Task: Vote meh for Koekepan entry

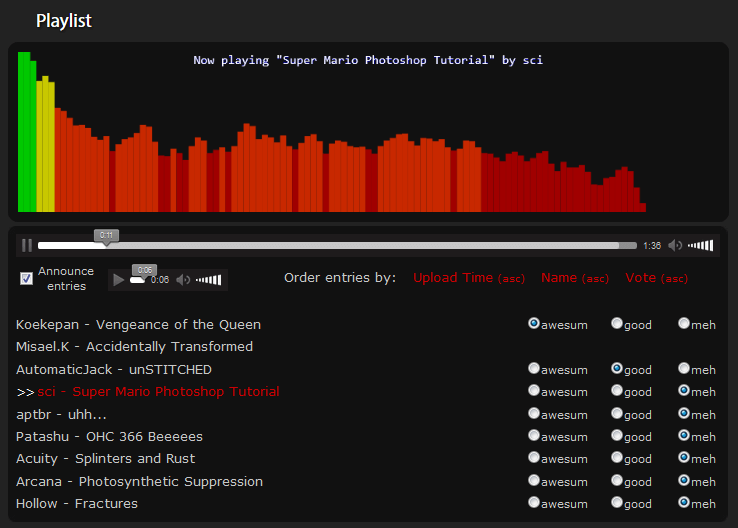Action: pos(684,323)
